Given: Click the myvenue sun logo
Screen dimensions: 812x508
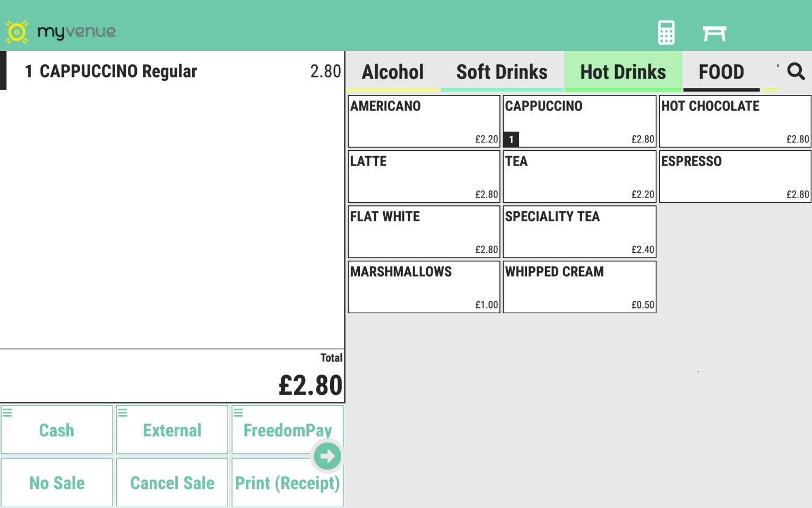Looking at the screenshot, I should click(x=16, y=32).
